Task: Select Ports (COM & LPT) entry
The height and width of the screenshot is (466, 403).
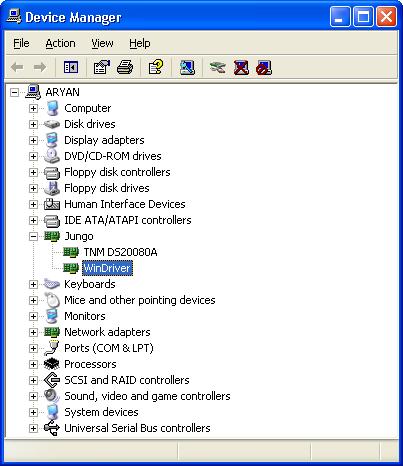Action: tap(109, 348)
